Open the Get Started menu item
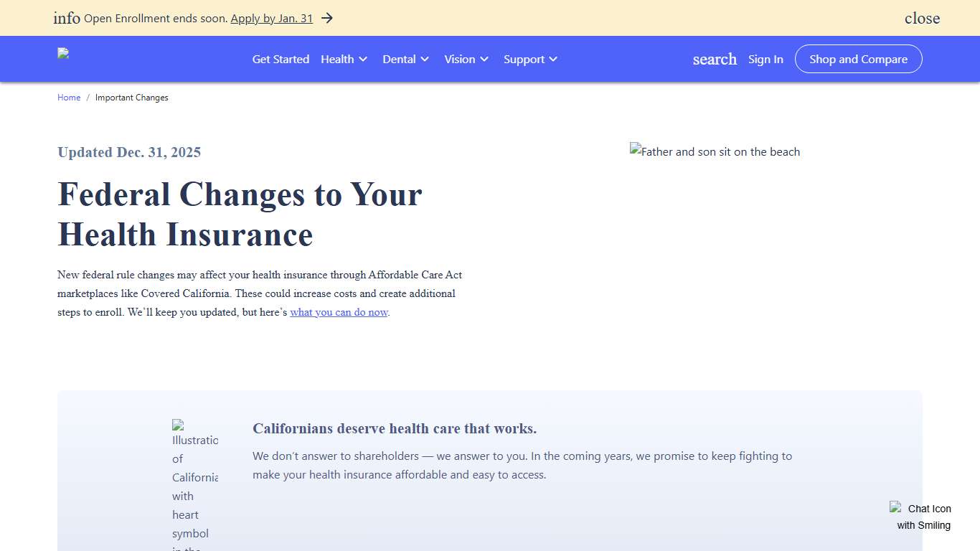This screenshot has width=980, height=551. [281, 60]
